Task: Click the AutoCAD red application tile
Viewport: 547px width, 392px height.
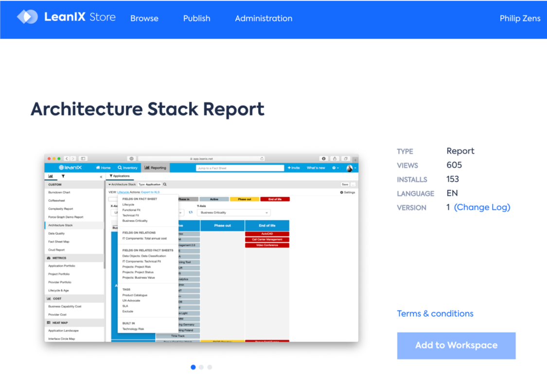Action: click(267, 234)
